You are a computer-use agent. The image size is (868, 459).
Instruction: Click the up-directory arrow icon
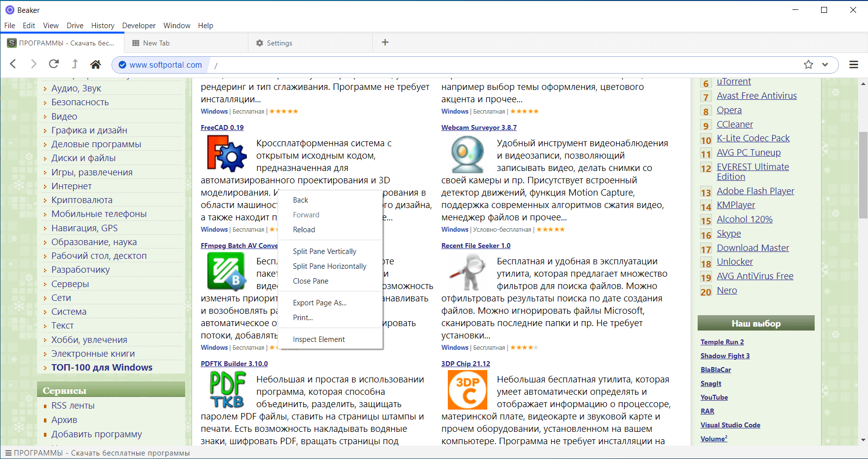coord(75,64)
